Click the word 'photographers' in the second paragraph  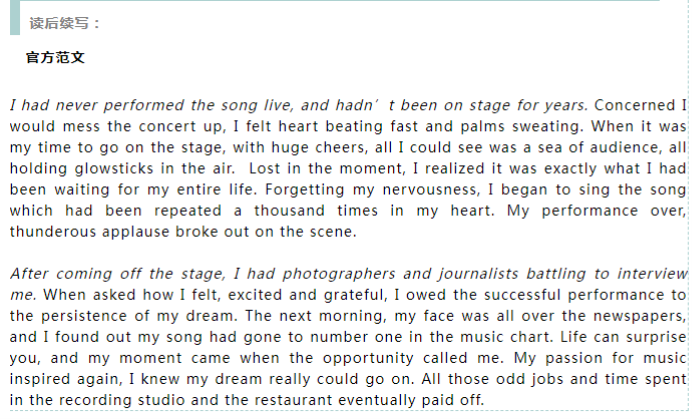pyautogui.click(x=339, y=274)
